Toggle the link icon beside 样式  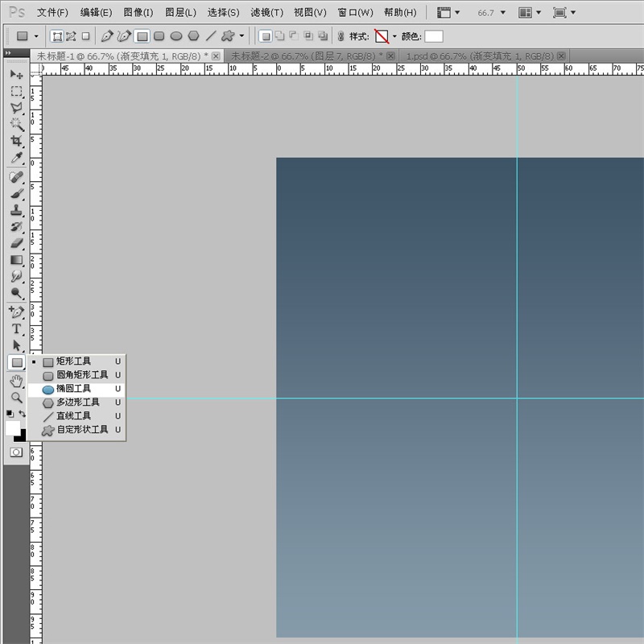[x=340, y=36]
